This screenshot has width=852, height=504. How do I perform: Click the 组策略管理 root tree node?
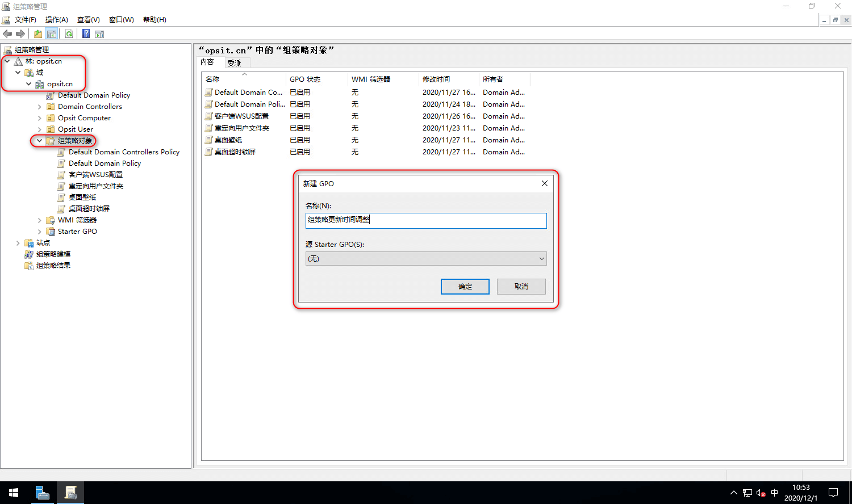pyautogui.click(x=32, y=50)
